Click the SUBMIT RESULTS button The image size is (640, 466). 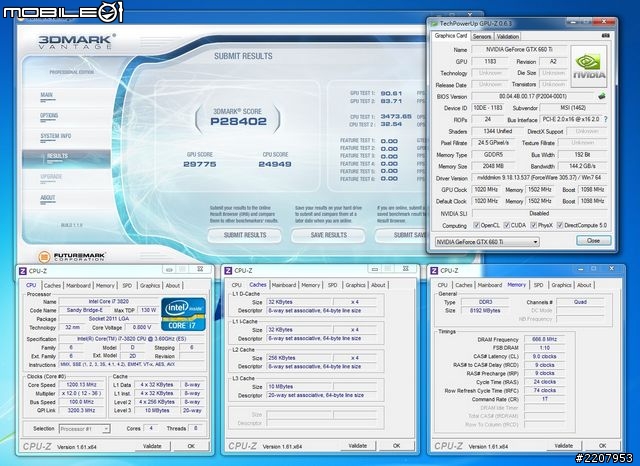[244, 235]
